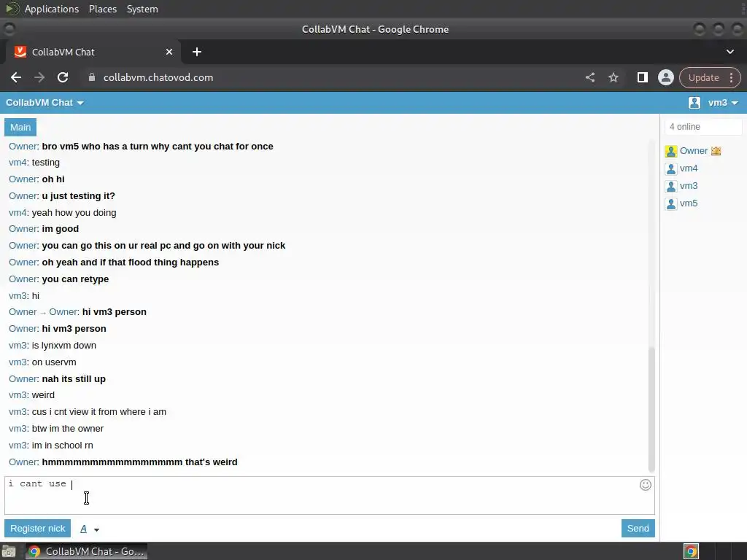Click message 'u just testing it?'

79,196
